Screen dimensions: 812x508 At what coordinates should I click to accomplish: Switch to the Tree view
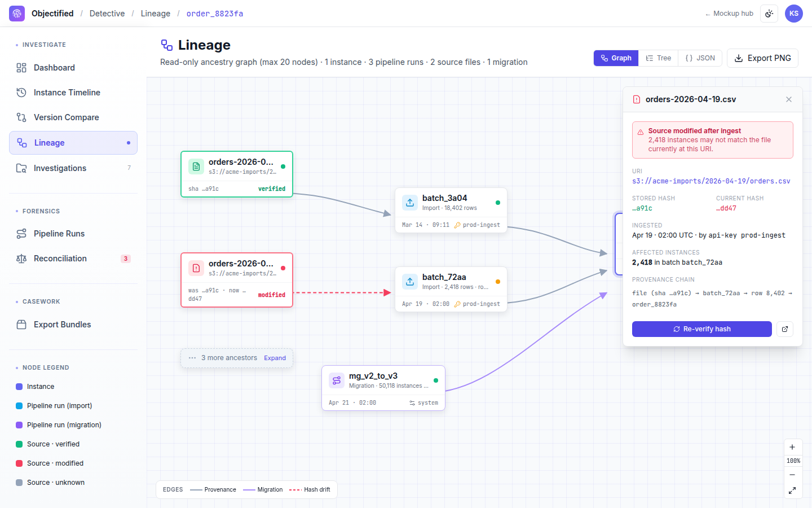point(659,58)
